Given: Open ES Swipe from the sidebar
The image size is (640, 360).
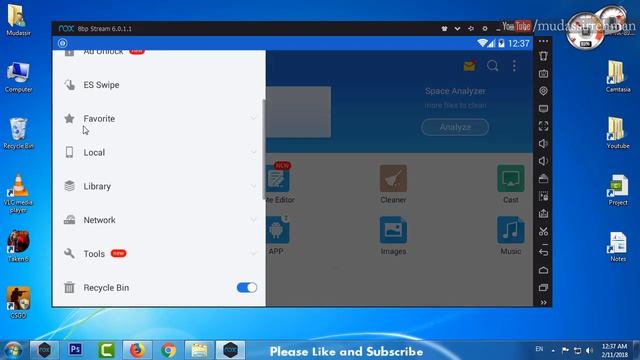Looking at the screenshot, I should coord(159,85).
